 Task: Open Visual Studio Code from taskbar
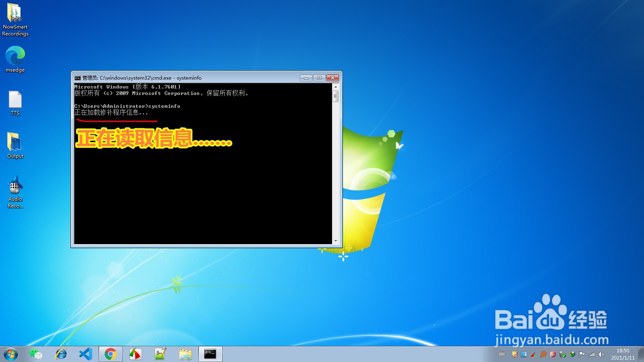pyautogui.click(x=86, y=354)
